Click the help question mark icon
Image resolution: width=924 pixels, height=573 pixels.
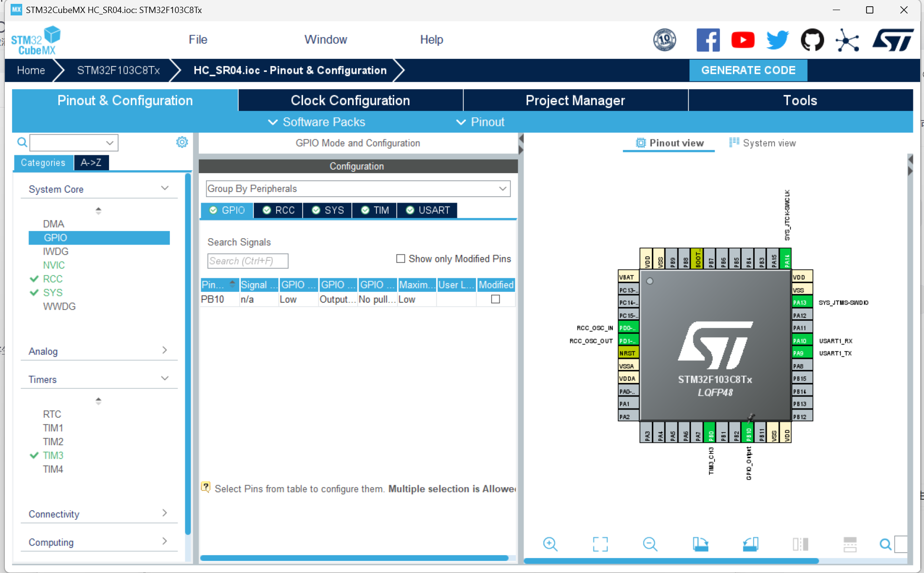coord(206,487)
